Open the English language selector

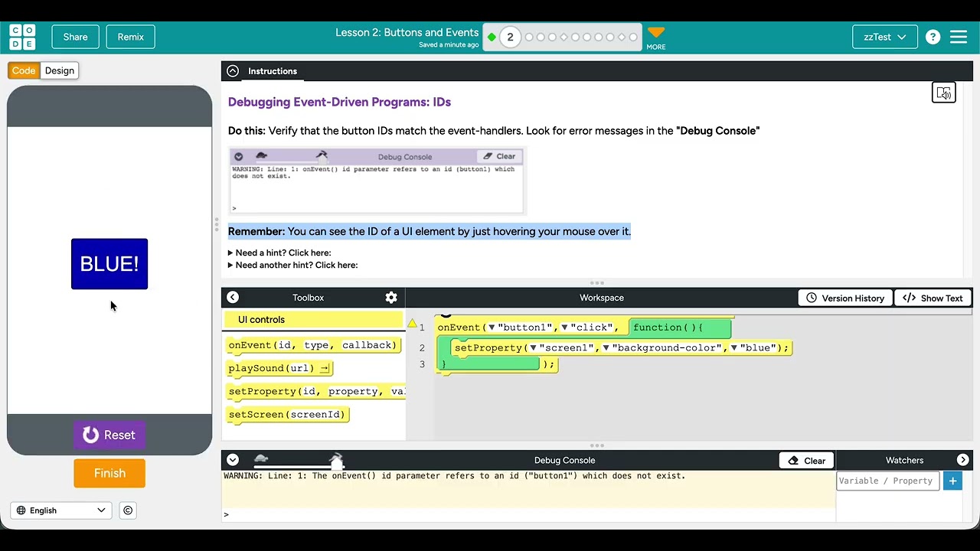point(61,510)
